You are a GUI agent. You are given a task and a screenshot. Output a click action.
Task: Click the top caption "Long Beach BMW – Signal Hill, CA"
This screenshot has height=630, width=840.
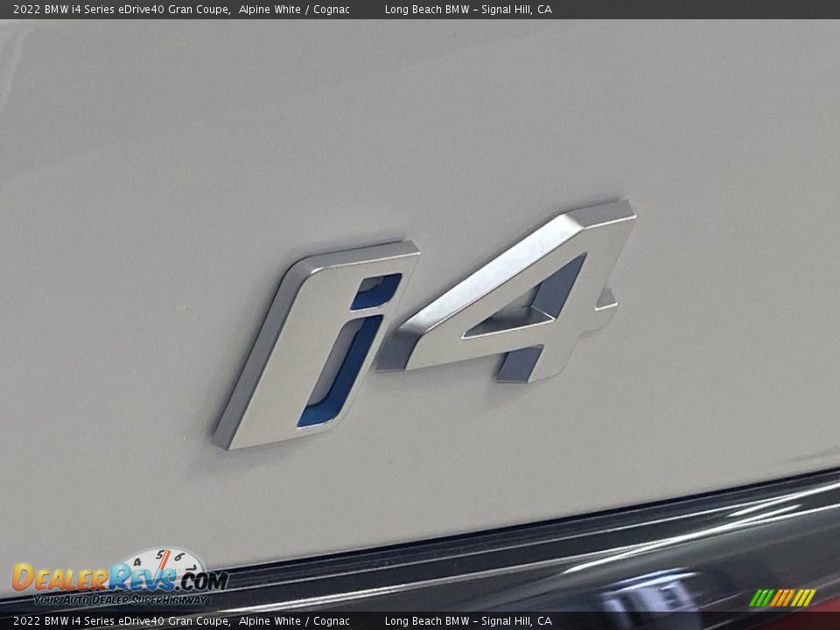(468, 9)
